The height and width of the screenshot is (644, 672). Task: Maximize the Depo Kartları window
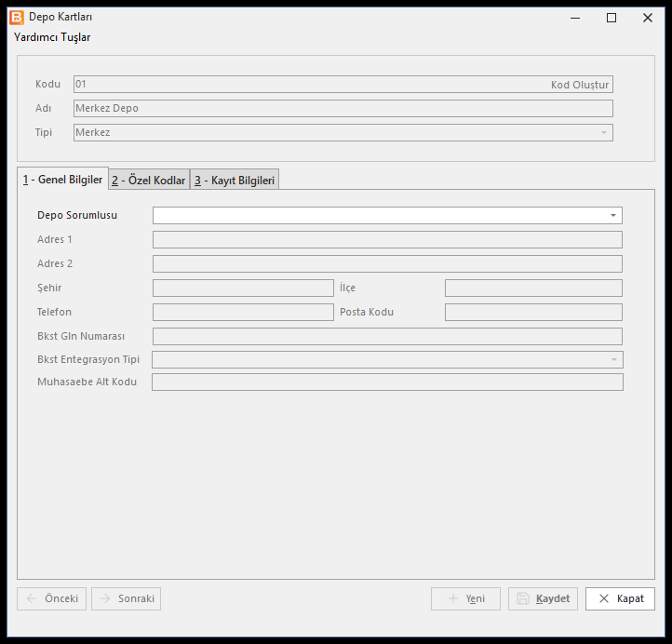pos(612,18)
